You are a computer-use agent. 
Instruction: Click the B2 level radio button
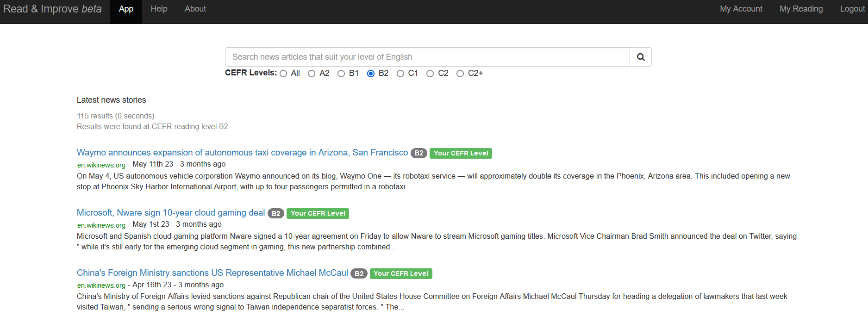[x=371, y=74]
